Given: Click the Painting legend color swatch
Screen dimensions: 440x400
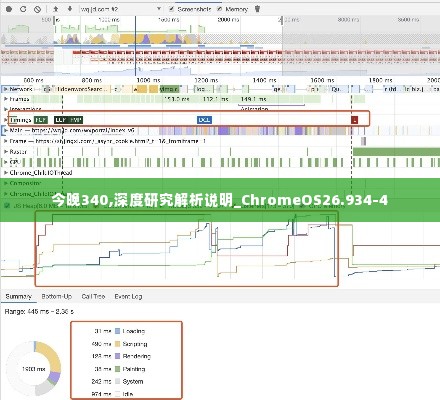Looking at the screenshot, I should (x=117, y=369).
